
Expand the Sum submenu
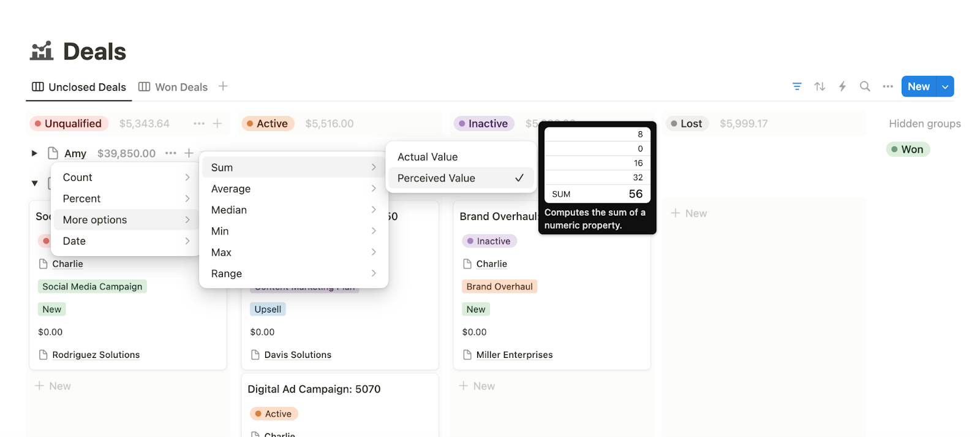pos(293,167)
